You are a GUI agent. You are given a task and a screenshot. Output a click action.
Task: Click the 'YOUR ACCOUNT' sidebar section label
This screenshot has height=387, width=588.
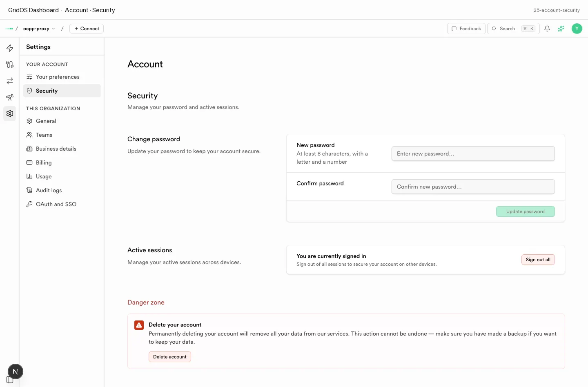(x=47, y=64)
